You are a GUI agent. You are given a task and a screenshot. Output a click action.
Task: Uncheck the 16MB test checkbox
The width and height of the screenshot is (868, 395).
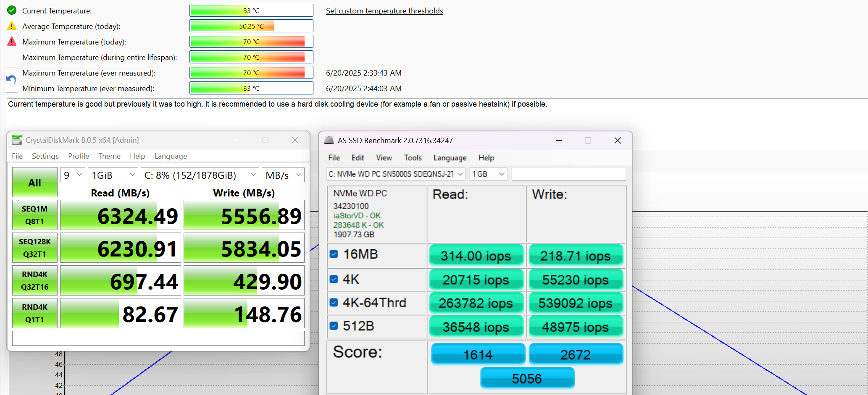pyautogui.click(x=334, y=254)
